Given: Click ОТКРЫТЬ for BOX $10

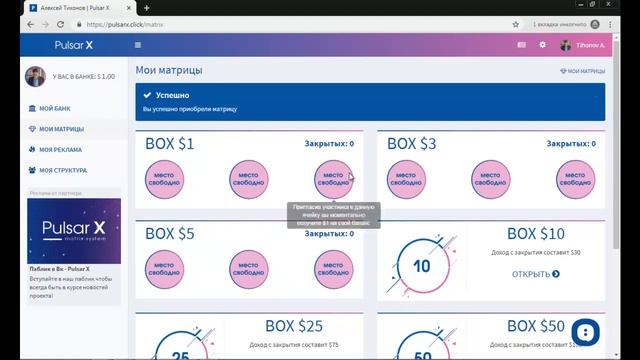Looking at the screenshot, I should point(536,274).
